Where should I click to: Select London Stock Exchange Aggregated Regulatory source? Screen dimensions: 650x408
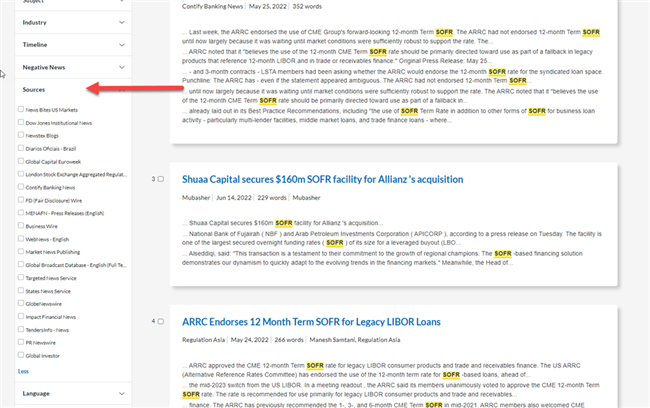click(21, 174)
